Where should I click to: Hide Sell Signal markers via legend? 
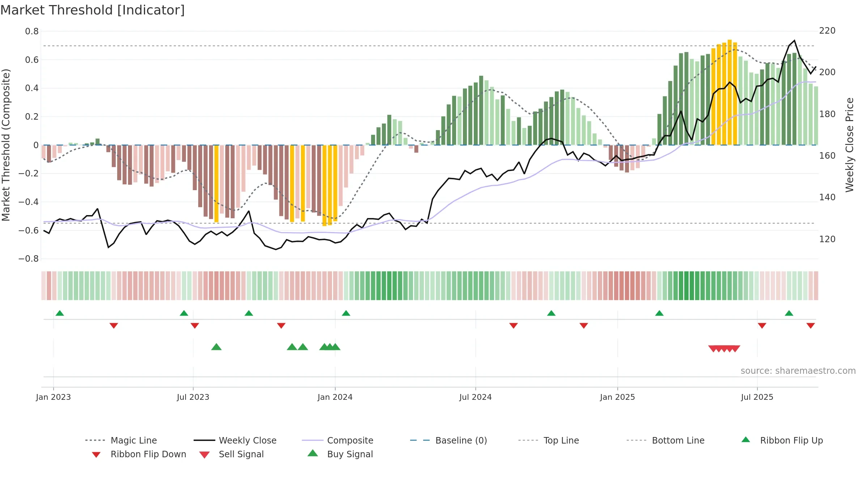pos(231,454)
